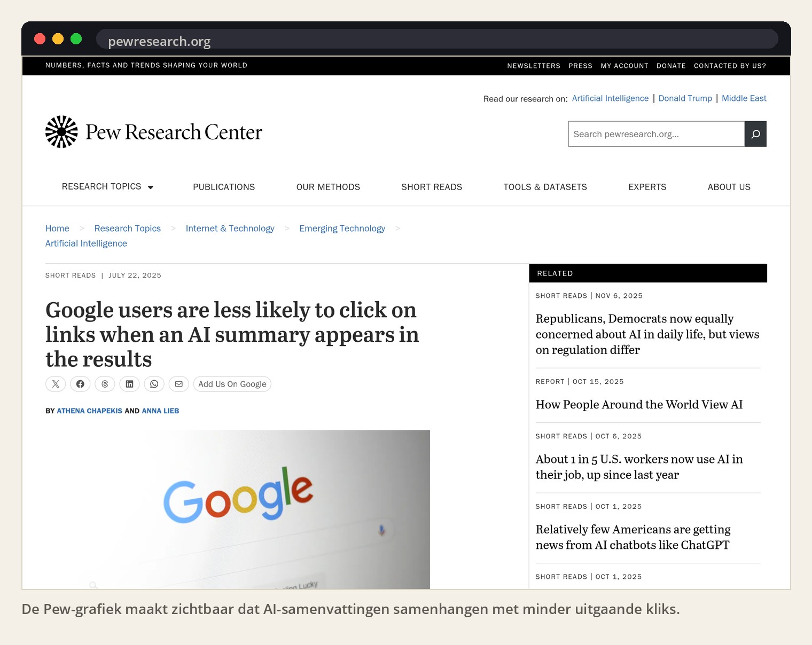Go to Home breadcrumb
This screenshot has height=645, width=812.
(57, 229)
